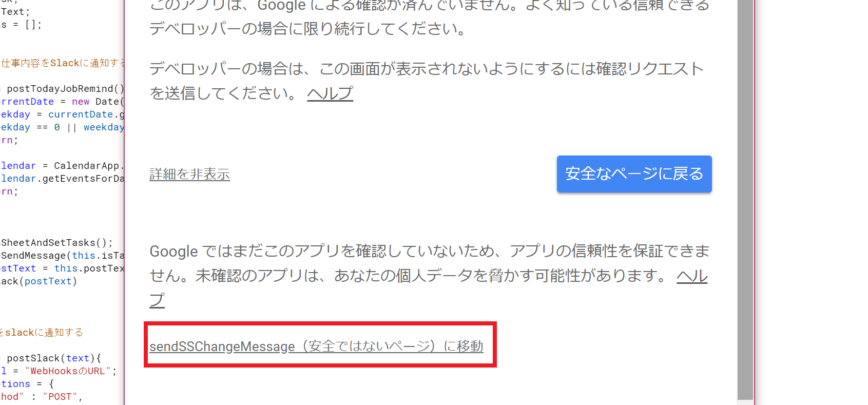Open the sendSSChangeMessage unsafe page link
Image resolution: width=868 pixels, height=405 pixels.
pos(316,346)
